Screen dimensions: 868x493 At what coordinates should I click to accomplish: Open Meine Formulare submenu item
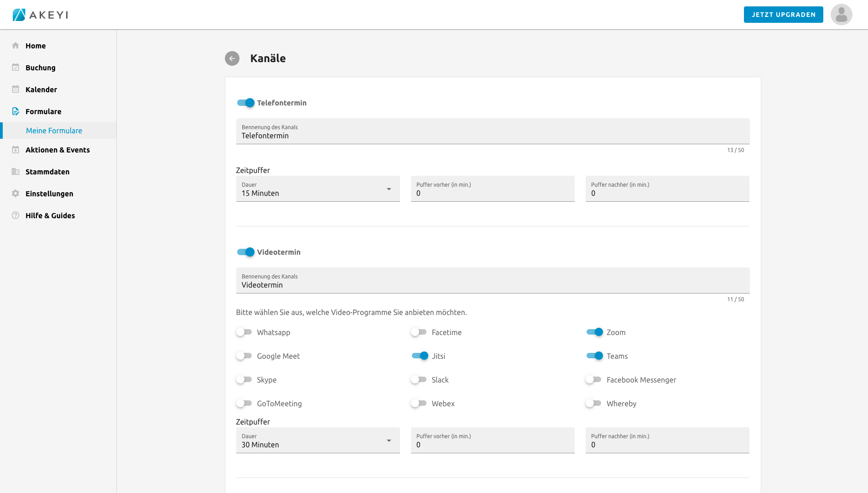click(54, 131)
